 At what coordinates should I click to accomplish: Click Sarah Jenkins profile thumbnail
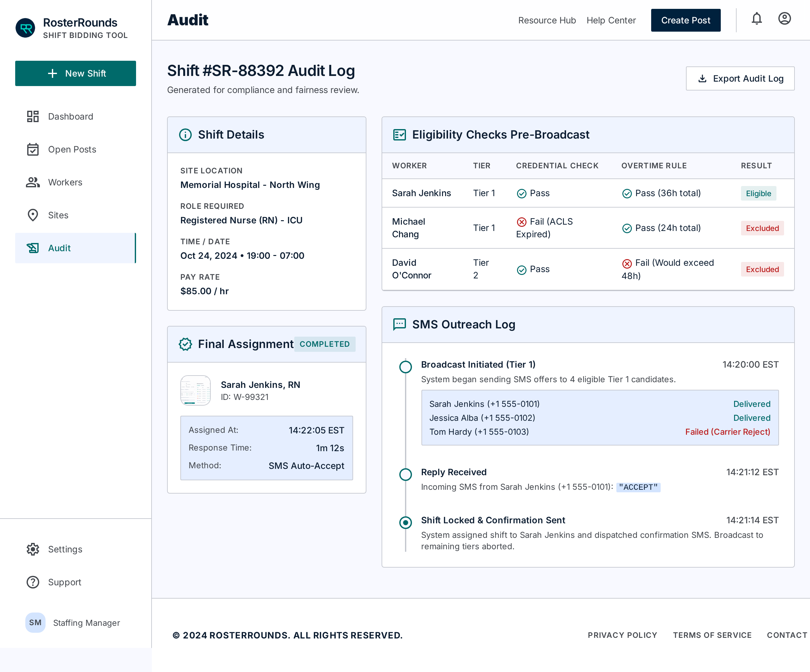pos(196,390)
